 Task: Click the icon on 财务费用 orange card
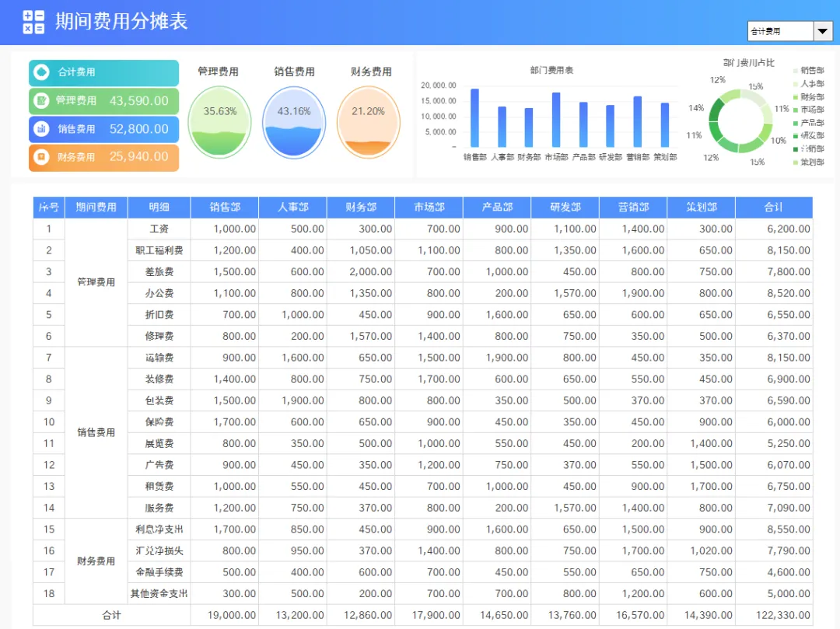click(41, 157)
